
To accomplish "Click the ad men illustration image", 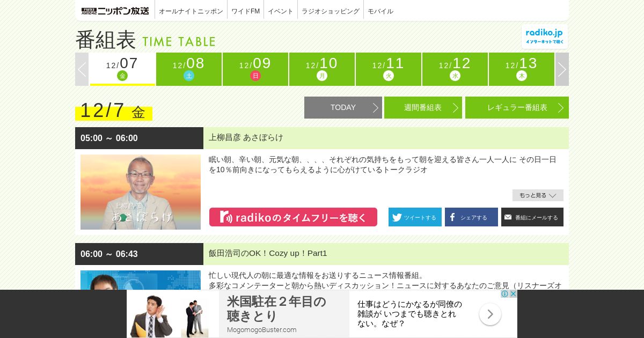I will (x=173, y=314).
